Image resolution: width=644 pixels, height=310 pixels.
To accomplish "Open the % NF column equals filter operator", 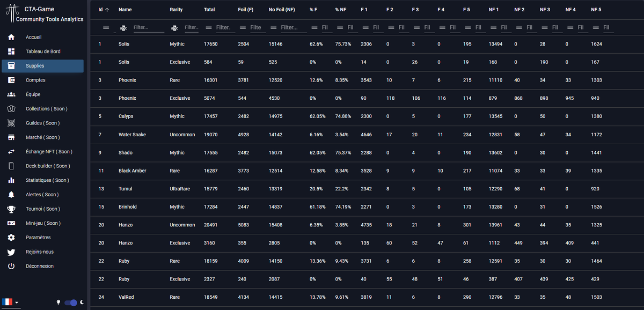I will [x=339, y=27].
